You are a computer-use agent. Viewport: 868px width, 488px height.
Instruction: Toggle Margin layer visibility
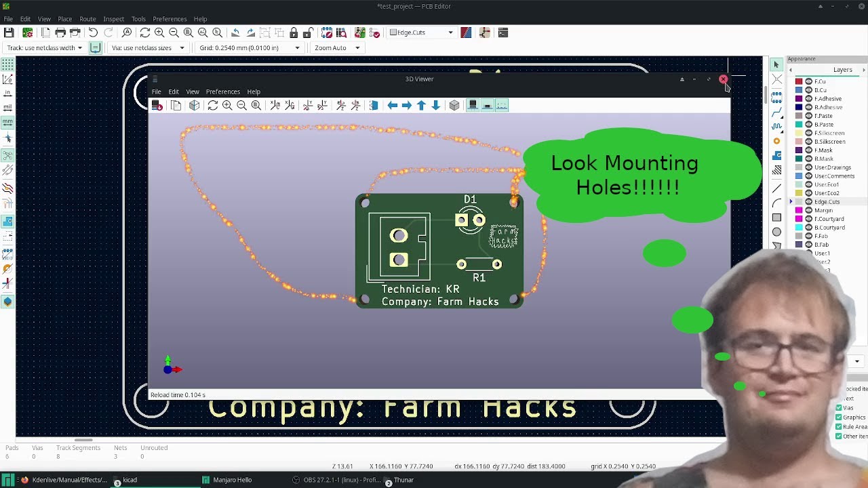coord(808,211)
